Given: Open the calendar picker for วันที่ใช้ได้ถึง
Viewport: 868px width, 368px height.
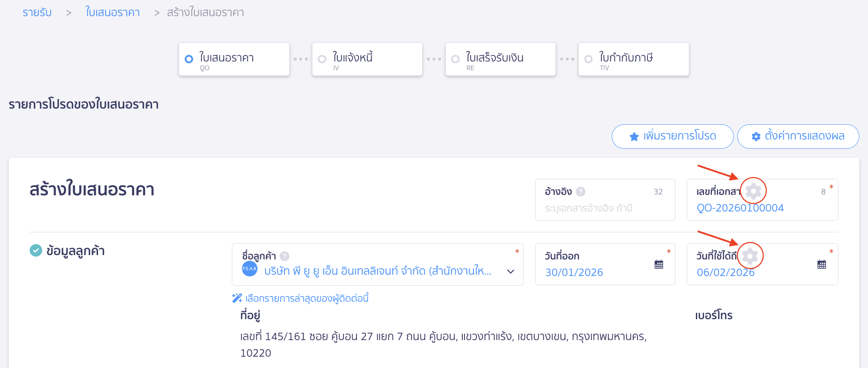Looking at the screenshot, I should (x=822, y=264).
